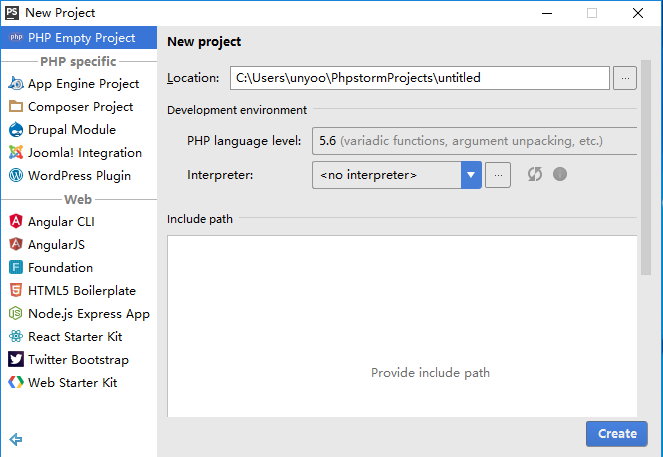Image resolution: width=663 pixels, height=457 pixels.
Task: Click the interpreter reload arrows icon
Action: tap(535, 174)
